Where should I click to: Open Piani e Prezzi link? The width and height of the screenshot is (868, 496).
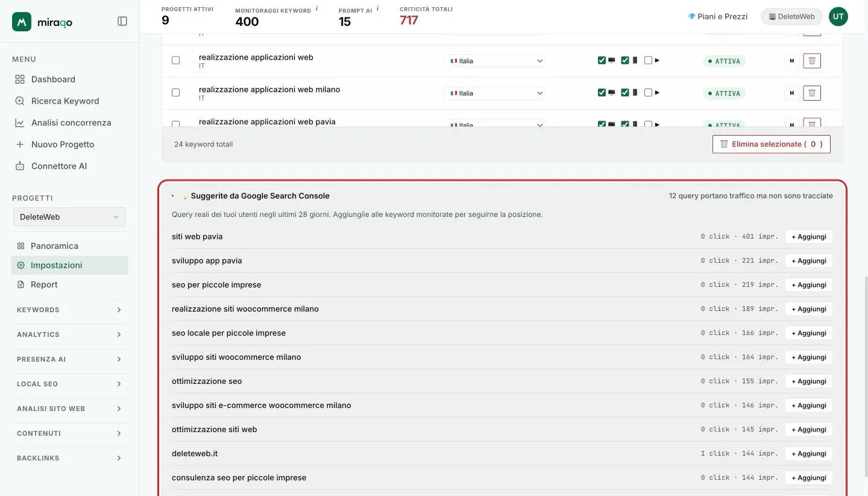click(717, 17)
